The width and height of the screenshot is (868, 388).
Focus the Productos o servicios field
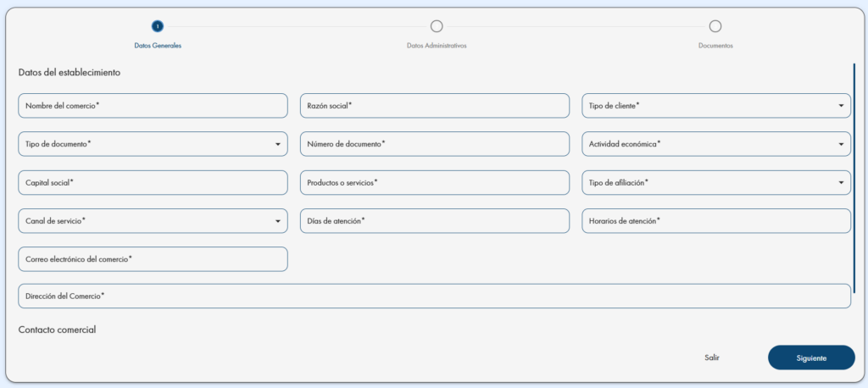coord(435,183)
